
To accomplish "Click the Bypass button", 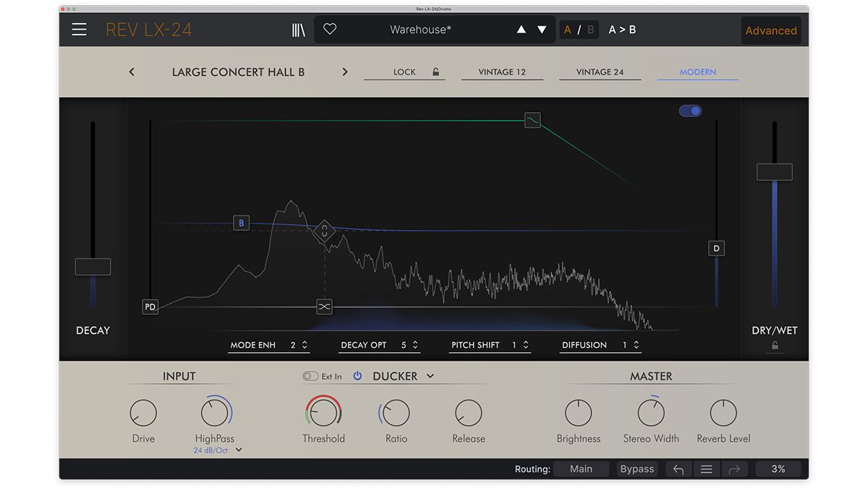I will tap(637, 469).
